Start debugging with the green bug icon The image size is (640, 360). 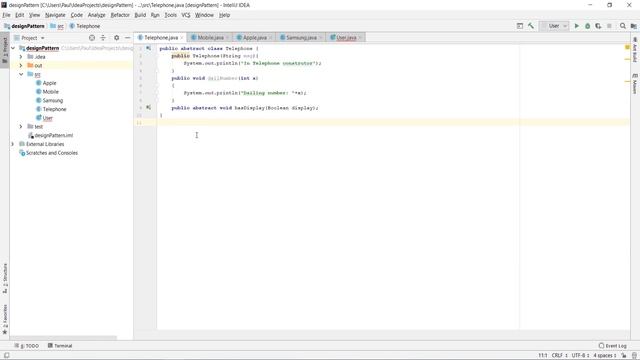click(588, 26)
